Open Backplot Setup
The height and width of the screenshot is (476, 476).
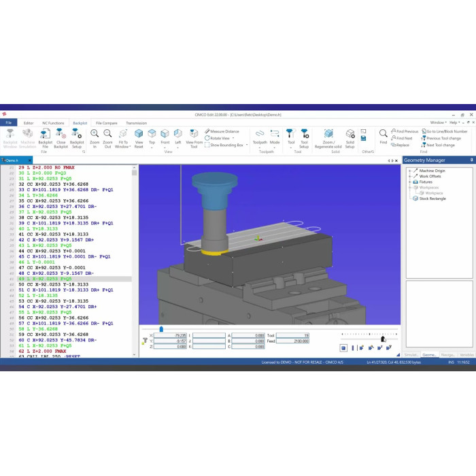pyautogui.click(x=77, y=137)
